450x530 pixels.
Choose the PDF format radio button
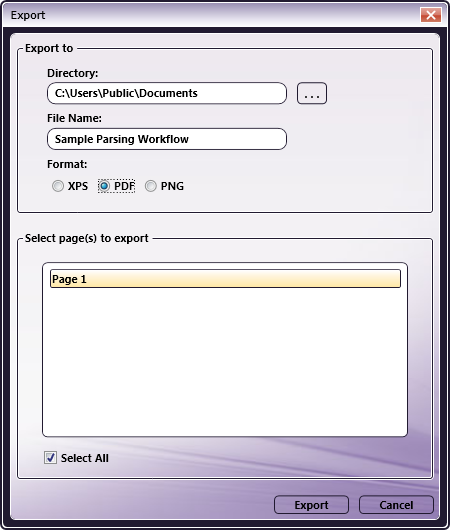coord(104,186)
